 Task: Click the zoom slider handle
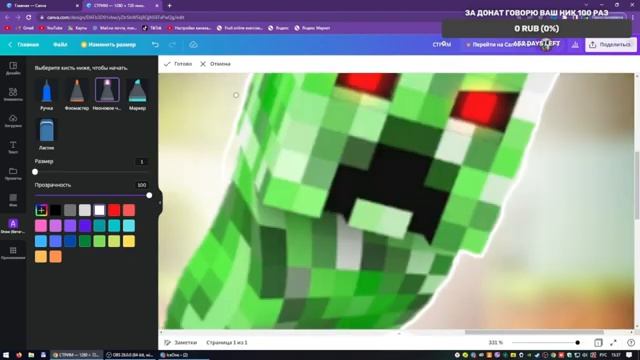click(x=578, y=343)
